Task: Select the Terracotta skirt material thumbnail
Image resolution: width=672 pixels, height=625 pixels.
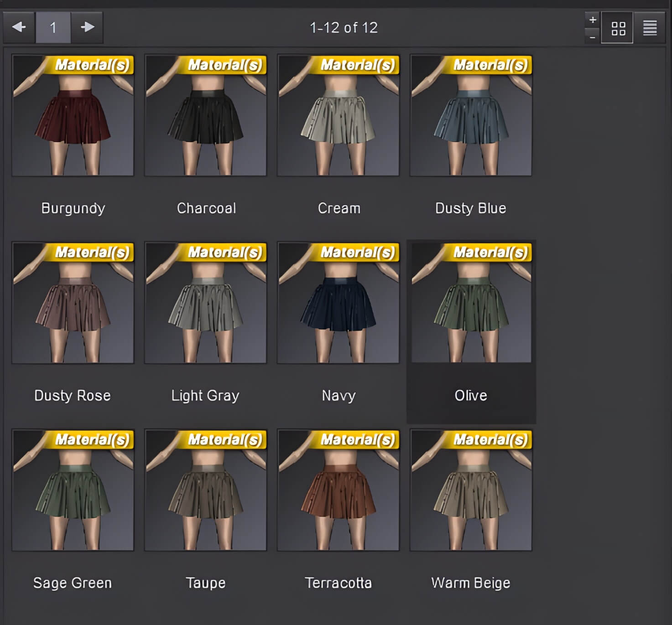Action: point(339,490)
